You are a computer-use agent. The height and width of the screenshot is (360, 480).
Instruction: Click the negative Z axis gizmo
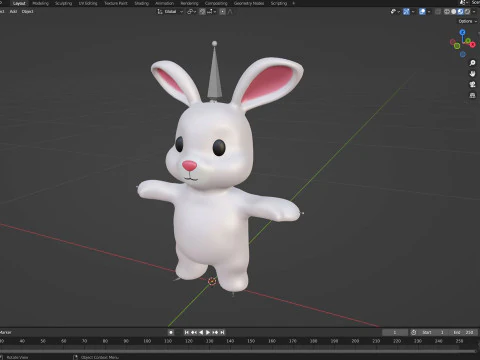(463, 54)
